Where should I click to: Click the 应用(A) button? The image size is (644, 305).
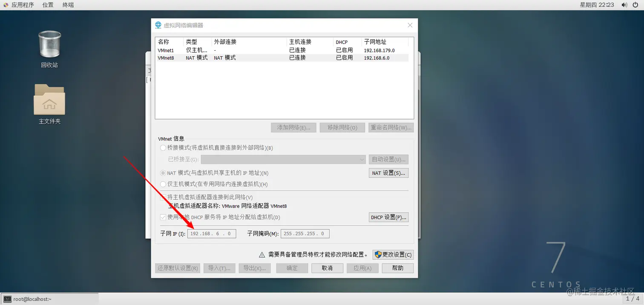coord(362,268)
